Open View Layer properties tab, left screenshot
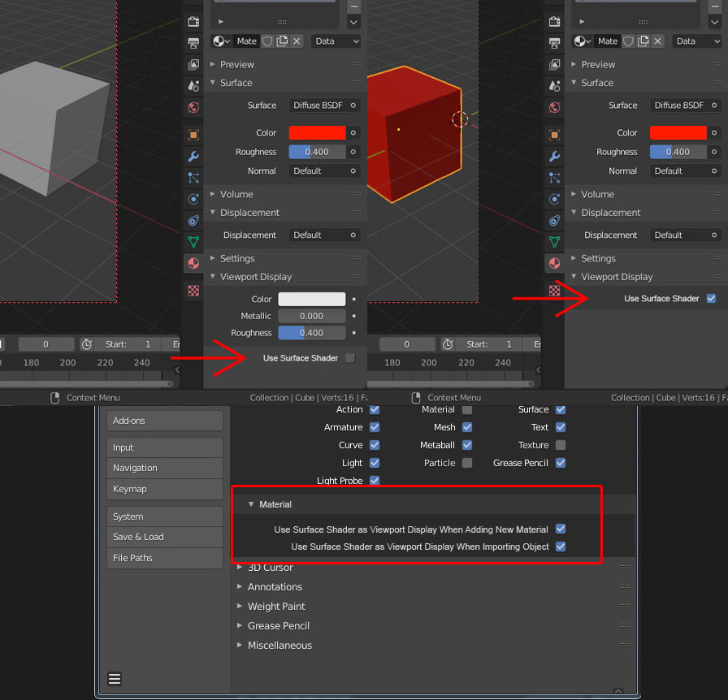Image resolution: width=728 pixels, height=700 pixels. 193,64
